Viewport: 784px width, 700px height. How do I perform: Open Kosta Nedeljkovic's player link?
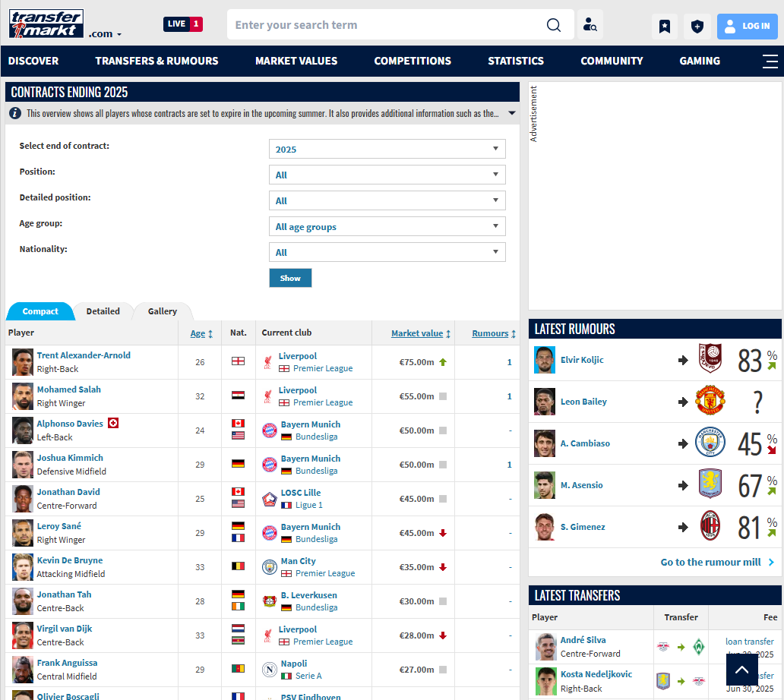(x=596, y=674)
